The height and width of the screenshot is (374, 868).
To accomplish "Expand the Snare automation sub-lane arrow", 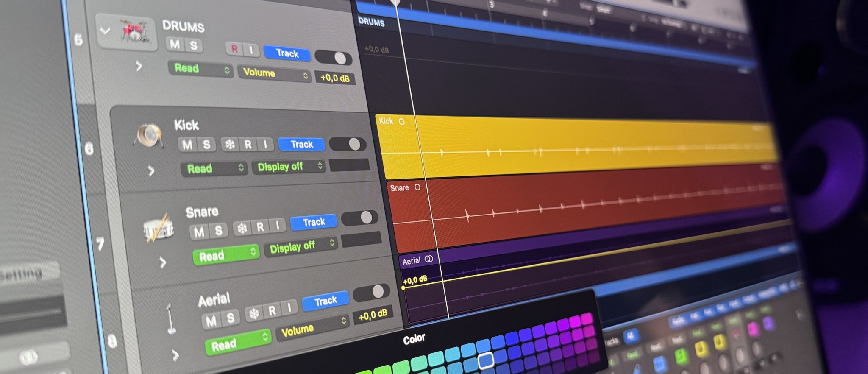I will coord(163,262).
